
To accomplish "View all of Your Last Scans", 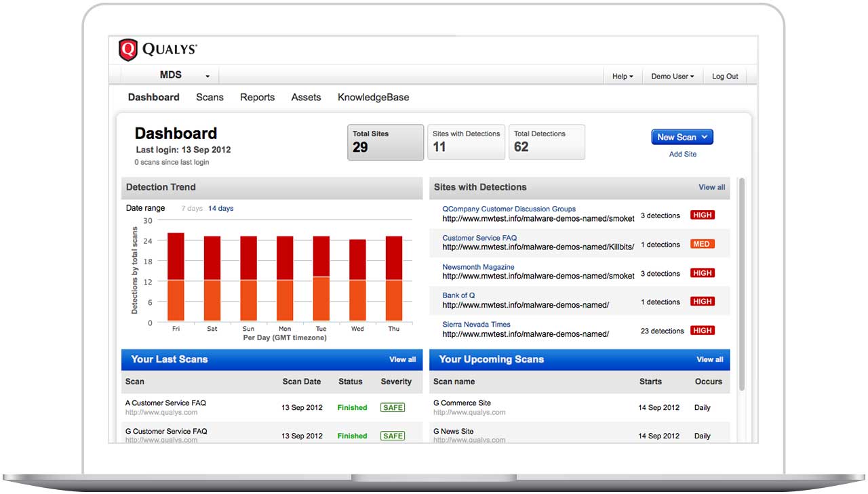I will point(403,359).
